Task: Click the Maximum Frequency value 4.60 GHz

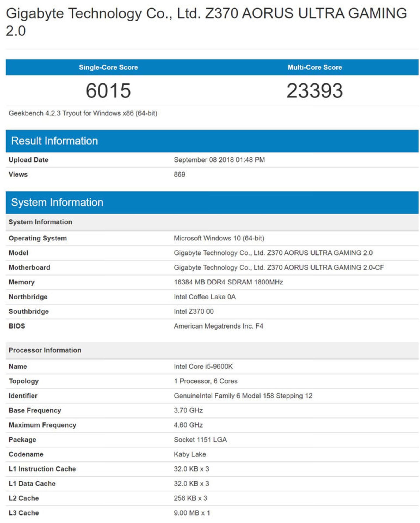Action: (188, 425)
